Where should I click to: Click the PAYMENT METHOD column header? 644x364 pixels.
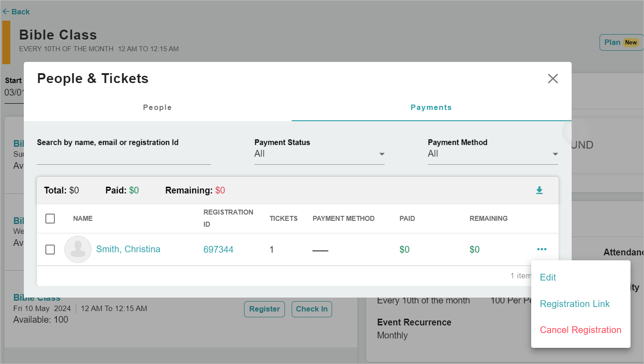(x=344, y=219)
